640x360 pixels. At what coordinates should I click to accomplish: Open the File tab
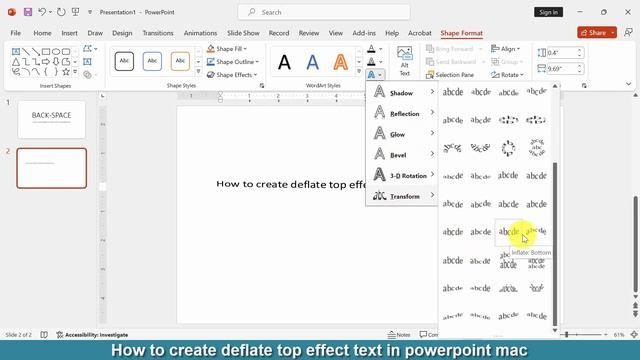pyautogui.click(x=16, y=33)
